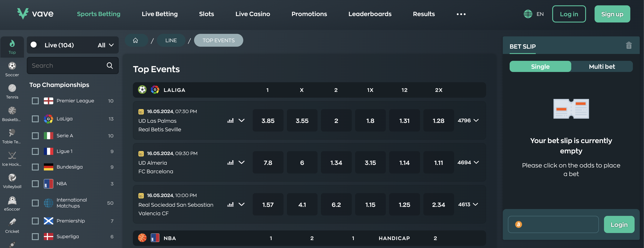The width and height of the screenshot is (644, 248).
Task: Click the home breadcrumb icon
Action: (x=135, y=40)
